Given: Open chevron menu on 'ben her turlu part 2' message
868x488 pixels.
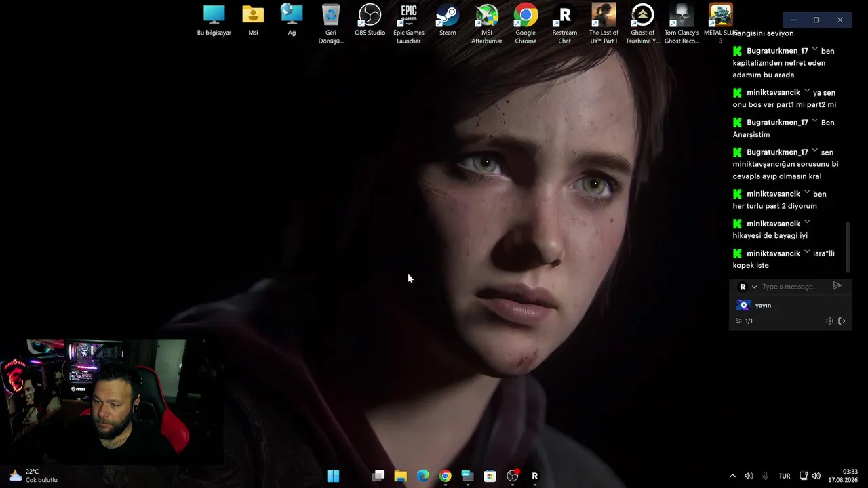Looking at the screenshot, I should click(x=807, y=193).
